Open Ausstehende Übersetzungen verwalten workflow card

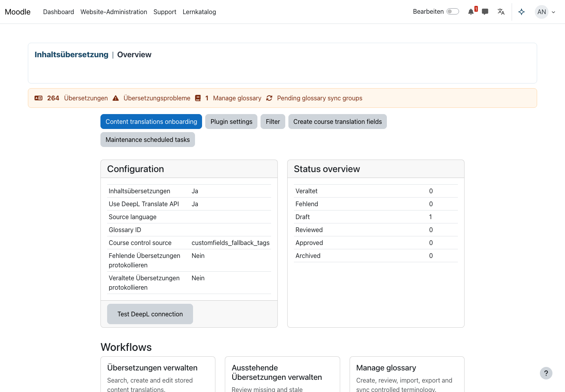[277, 372]
